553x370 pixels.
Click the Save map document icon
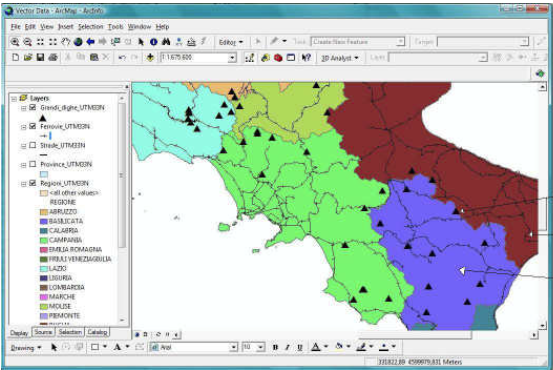click(40, 57)
